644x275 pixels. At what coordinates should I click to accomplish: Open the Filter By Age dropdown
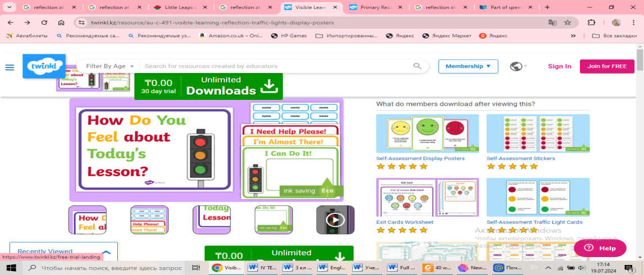(109, 66)
